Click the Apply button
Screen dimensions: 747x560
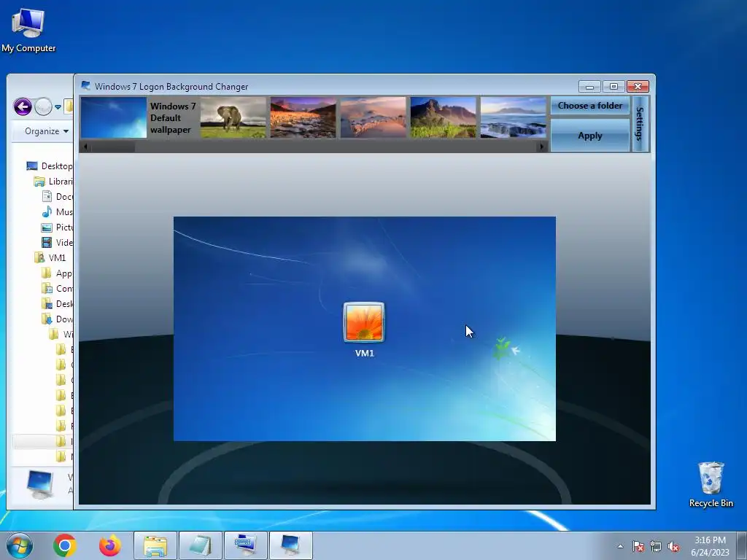pos(589,136)
